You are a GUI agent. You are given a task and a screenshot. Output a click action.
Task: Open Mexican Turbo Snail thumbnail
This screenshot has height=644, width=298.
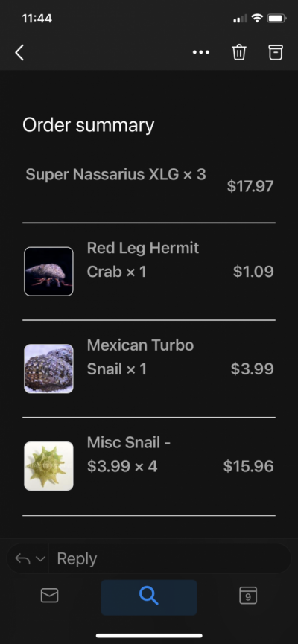pos(48,369)
